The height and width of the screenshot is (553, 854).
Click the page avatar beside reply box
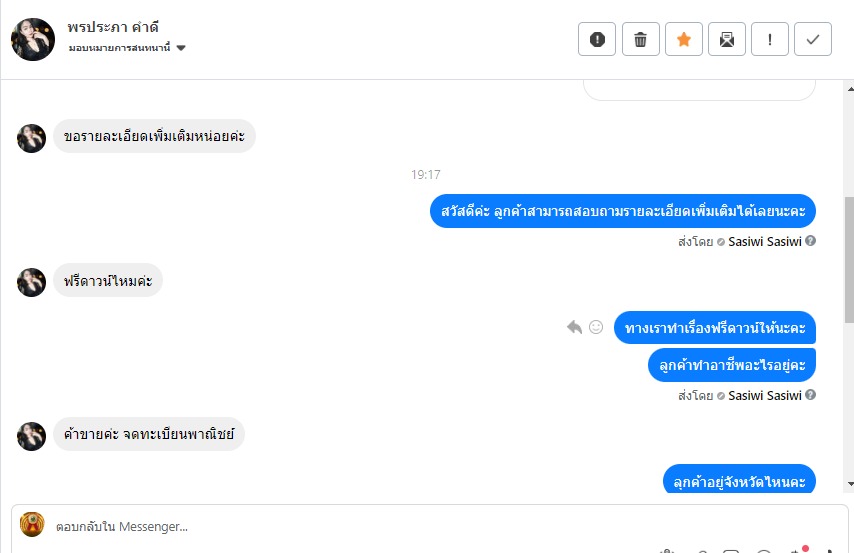click(x=32, y=525)
